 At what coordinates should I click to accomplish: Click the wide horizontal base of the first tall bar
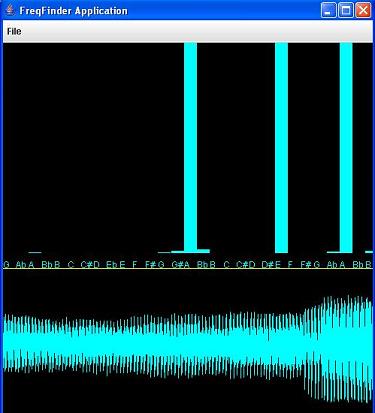coord(190,251)
